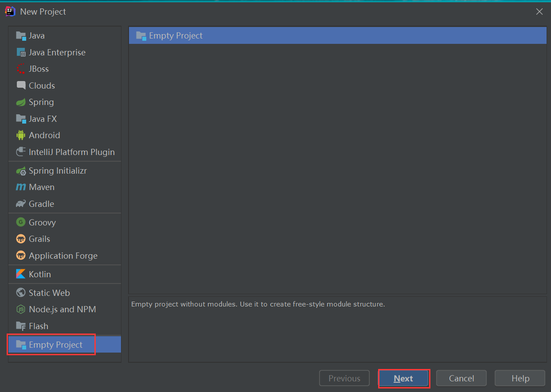Click the Static Web globe icon
Image resolution: width=551 pixels, height=392 pixels.
pyautogui.click(x=21, y=293)
